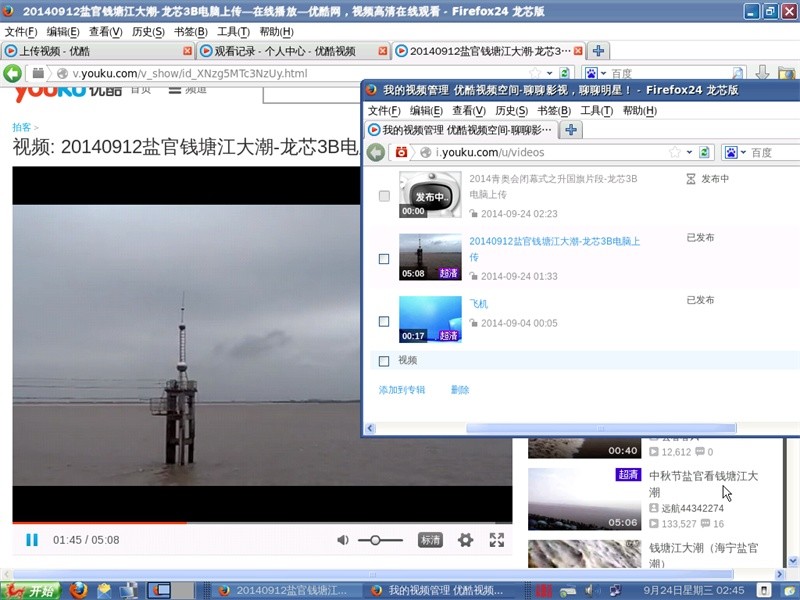
Task: Switch to 我的视频管理 taskbar window button
Action: [439, 591]
